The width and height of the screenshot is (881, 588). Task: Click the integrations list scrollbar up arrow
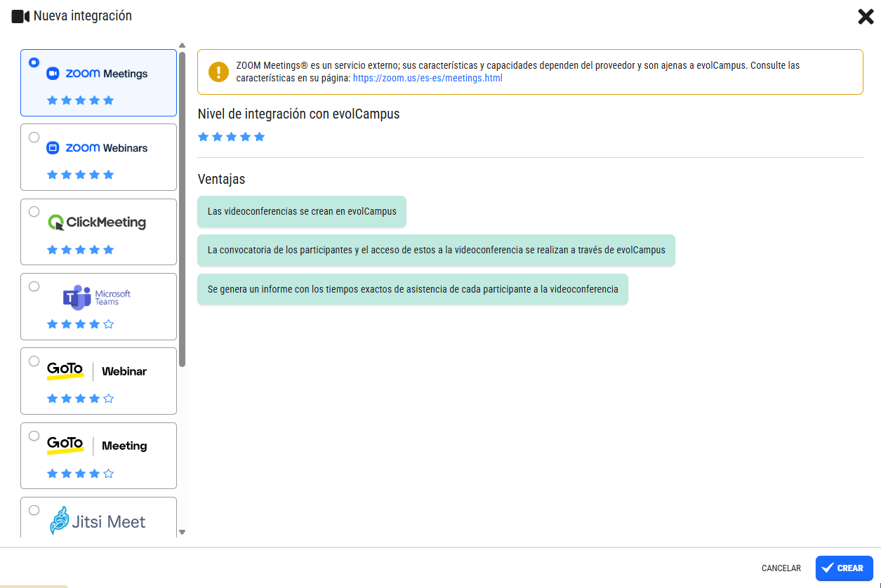pyautogui.click(x=183, y=46)
